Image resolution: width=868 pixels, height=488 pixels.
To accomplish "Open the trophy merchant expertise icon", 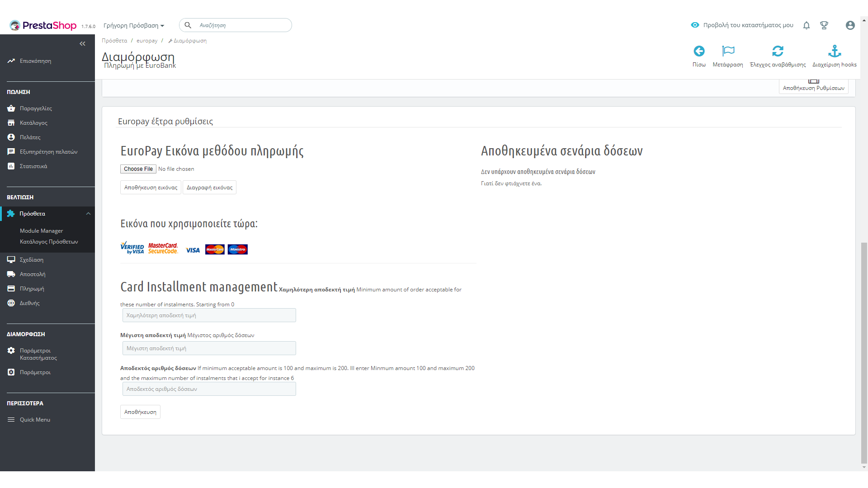I will (x=824, y=25).
